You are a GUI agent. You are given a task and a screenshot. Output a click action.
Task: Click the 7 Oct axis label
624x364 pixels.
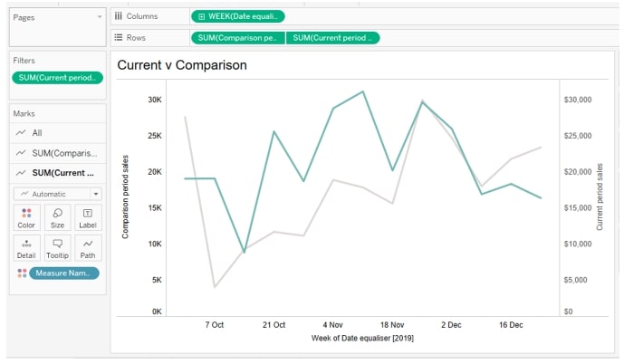[215, 325]
